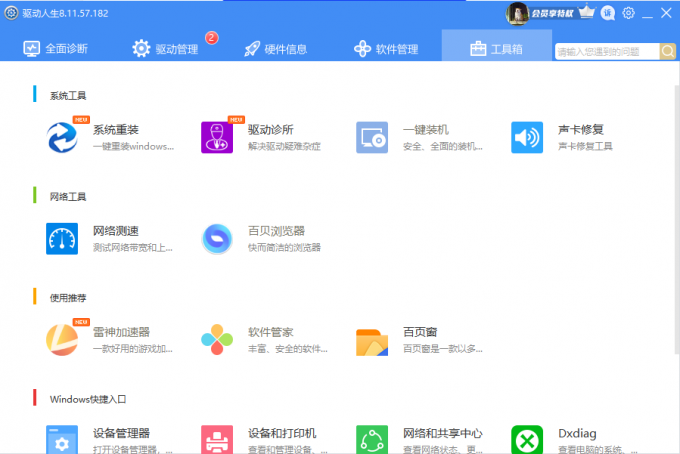Image resolution: width=680 pixels, height=454 pixels.
Task: Click the 设备和打印机 title text
Action: click(282, 433)
